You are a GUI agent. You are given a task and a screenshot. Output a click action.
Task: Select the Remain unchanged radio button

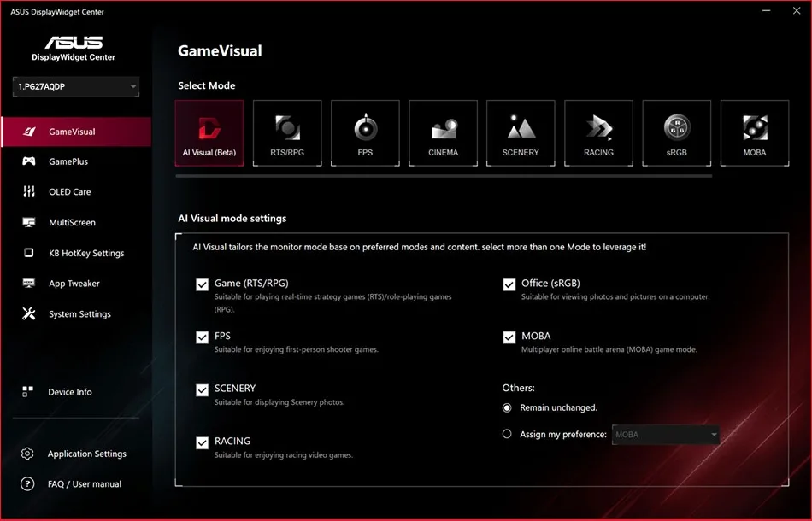(507, 407)
